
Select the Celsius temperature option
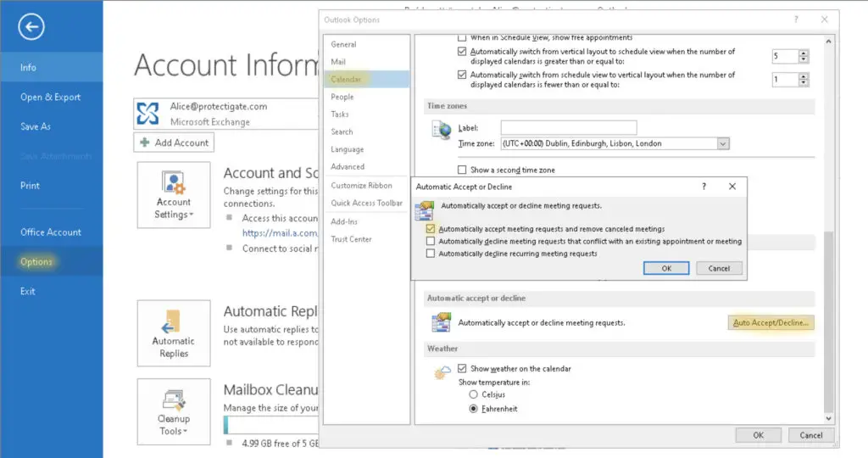[x=473, y=395]
